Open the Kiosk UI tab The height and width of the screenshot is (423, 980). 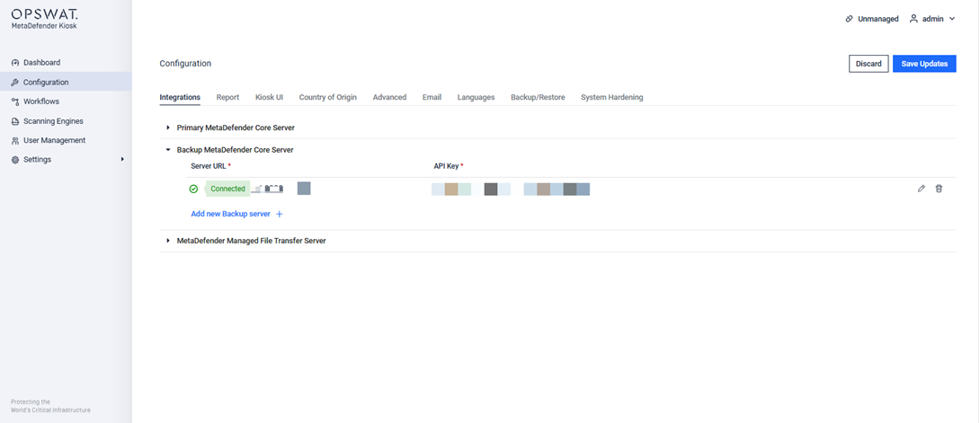click(x=269, y=97)
